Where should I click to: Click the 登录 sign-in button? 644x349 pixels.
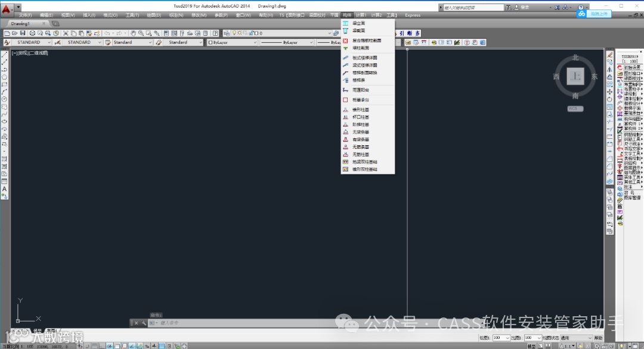pyautogui.click(x=522, y=7)
